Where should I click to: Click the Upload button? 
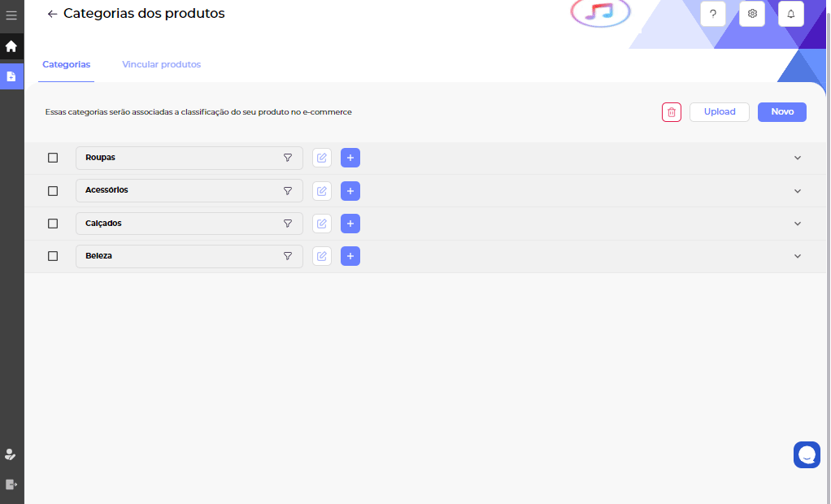(720, 112)
